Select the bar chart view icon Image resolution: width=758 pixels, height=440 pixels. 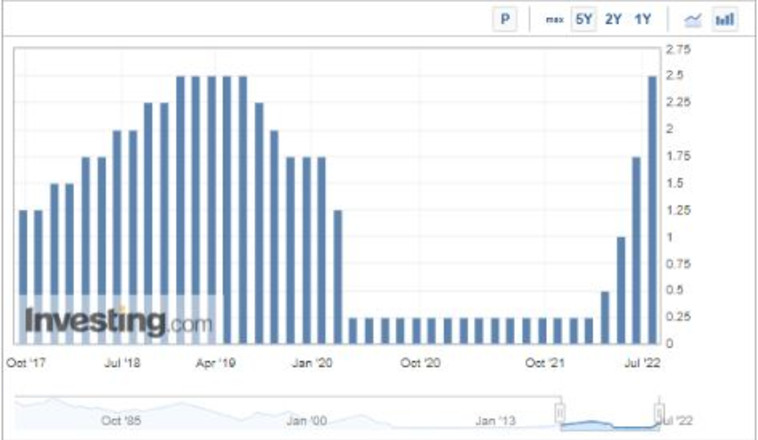[725, 19]
